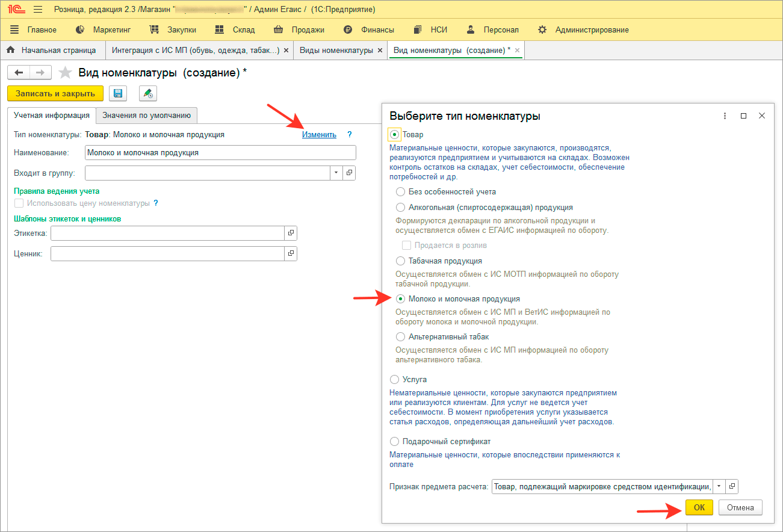
Task: Open the 1C hamburger main menu
Action: point(38,10)
